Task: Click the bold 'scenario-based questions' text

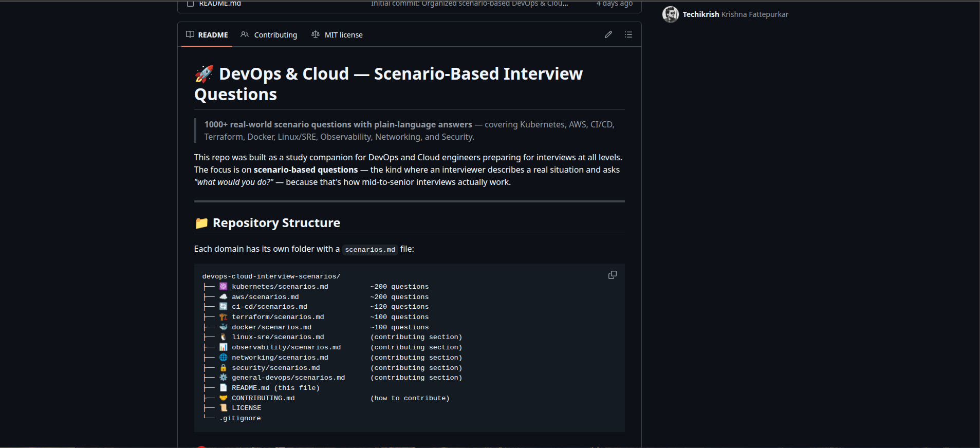Action: coord(306,170)
